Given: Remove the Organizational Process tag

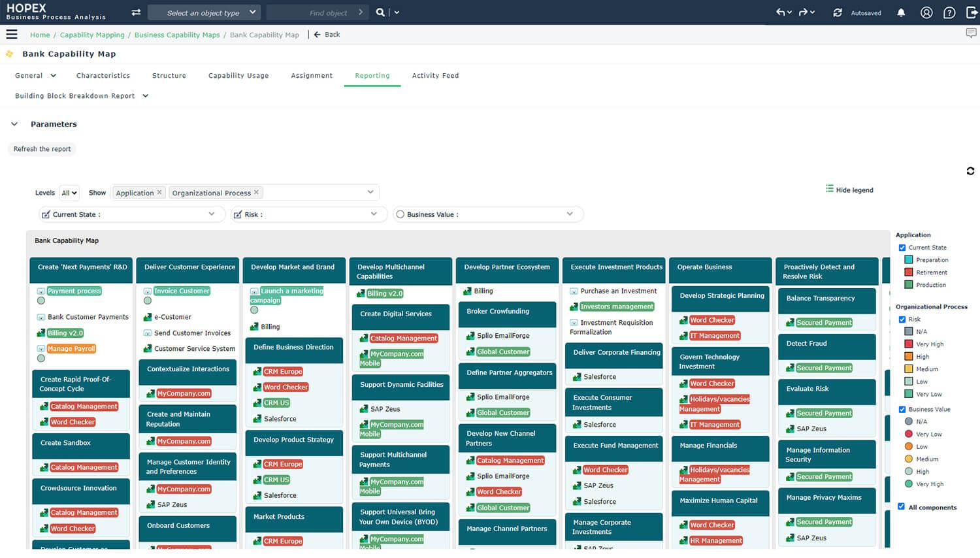Looking at the screenshot, I should click(x=256, y=192).
